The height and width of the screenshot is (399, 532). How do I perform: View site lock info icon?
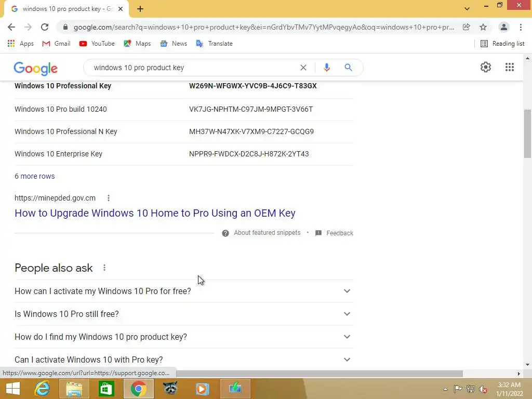pyautogui.click(x=65, y=27)
